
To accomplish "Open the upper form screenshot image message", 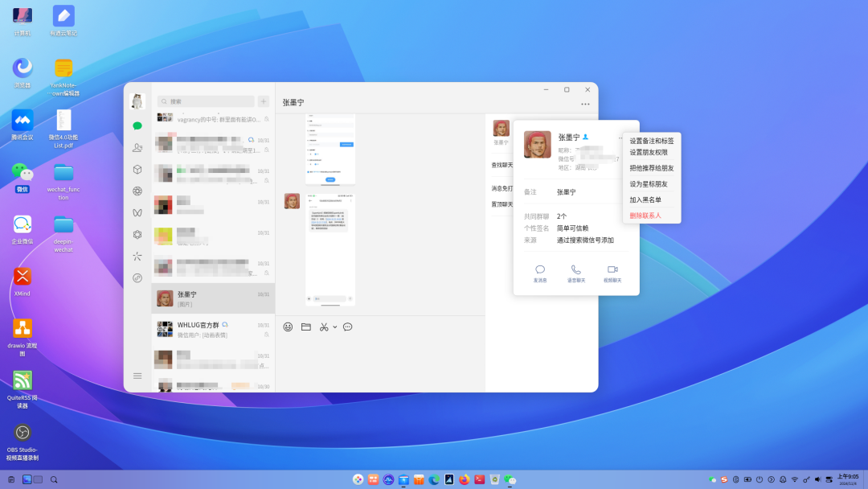I will [x=330, y=150].
